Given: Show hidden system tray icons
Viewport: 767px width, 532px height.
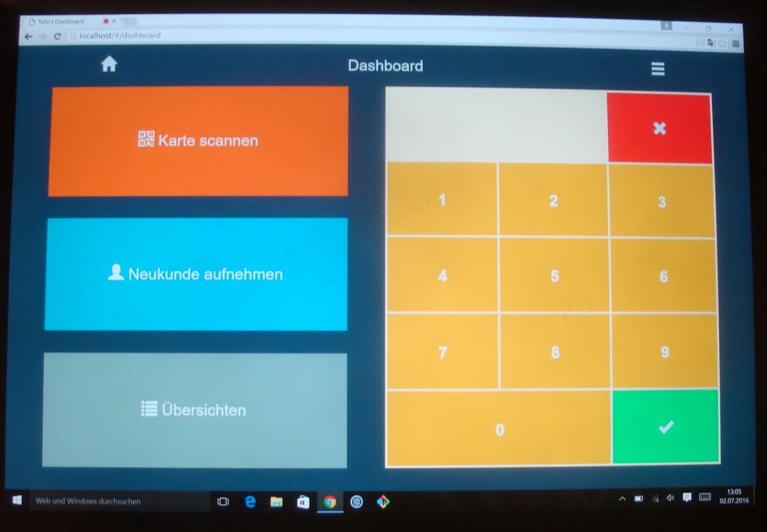Looking at the screenshot, I should click(622, 498).
